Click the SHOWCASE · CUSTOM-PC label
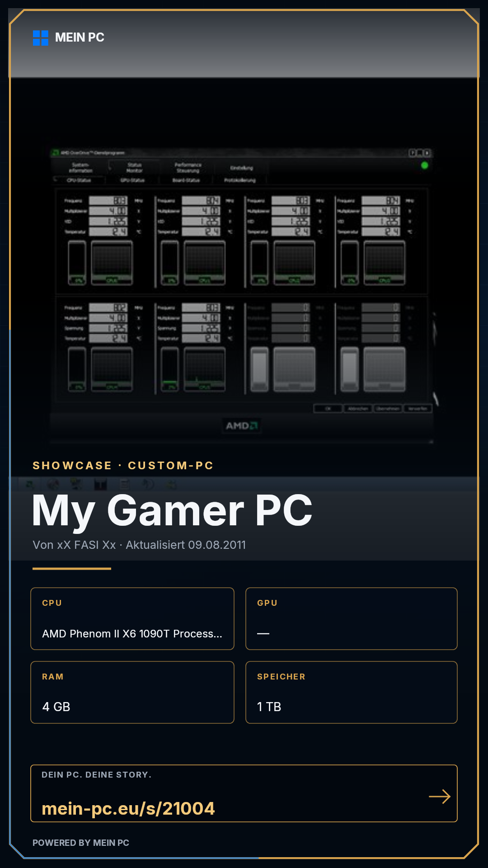Screen dimensions: 488x868 (x=123, y=465)
